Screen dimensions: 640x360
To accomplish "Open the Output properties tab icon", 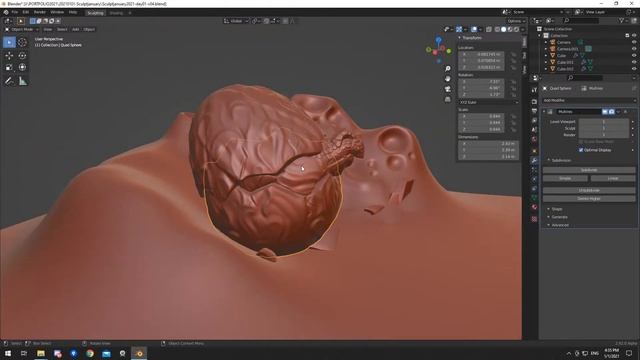I will pyautogui.click(x=534, y=111).
